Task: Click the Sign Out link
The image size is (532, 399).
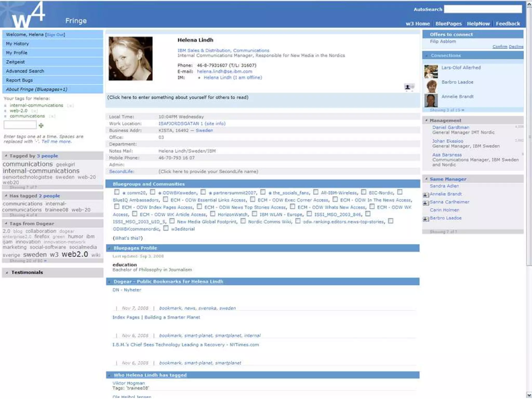Action: click(x=55, y=35)
